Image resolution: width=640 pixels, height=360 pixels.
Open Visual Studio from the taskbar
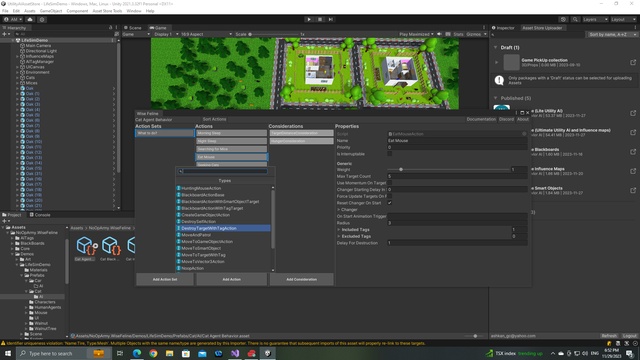coord(235,353)
